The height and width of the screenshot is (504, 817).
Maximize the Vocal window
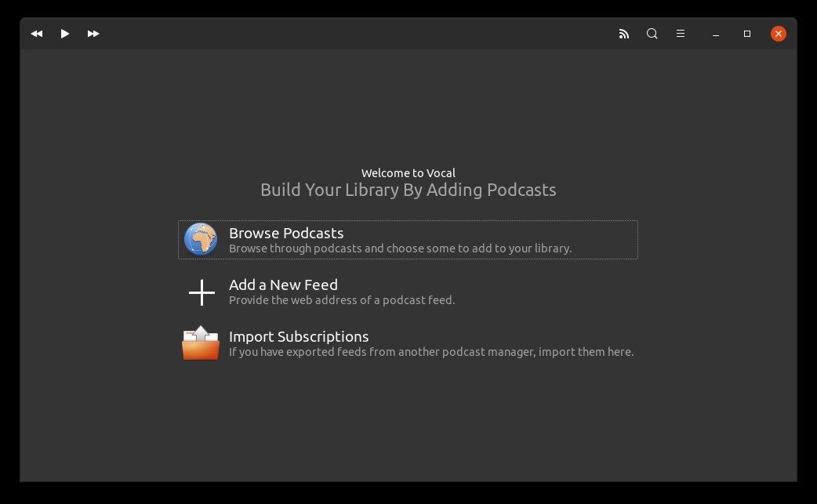click(747, 34)
